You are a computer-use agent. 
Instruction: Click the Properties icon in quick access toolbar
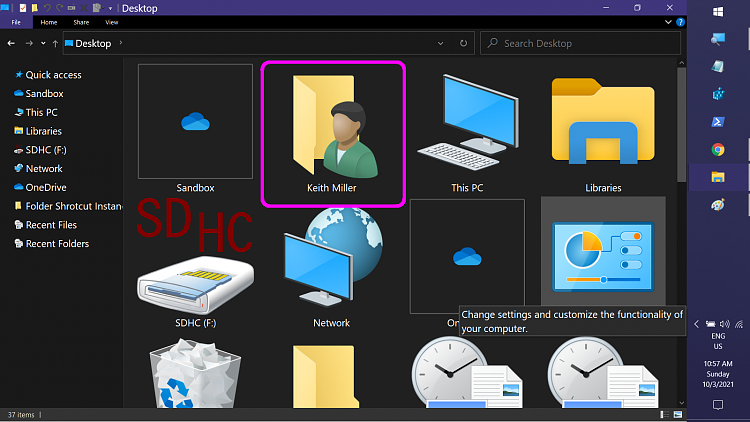point(22,8)
